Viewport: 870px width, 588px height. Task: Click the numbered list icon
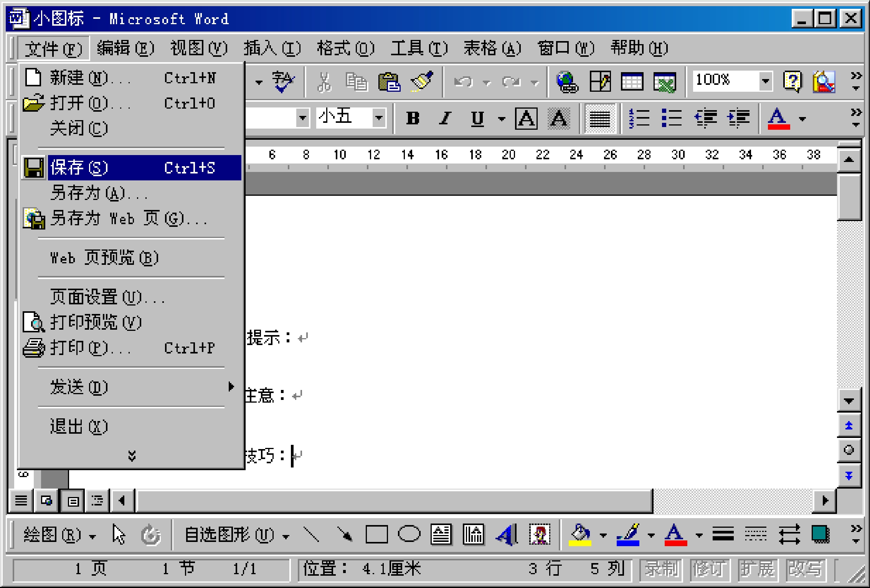pyautogui.click(x=639, y=118)
